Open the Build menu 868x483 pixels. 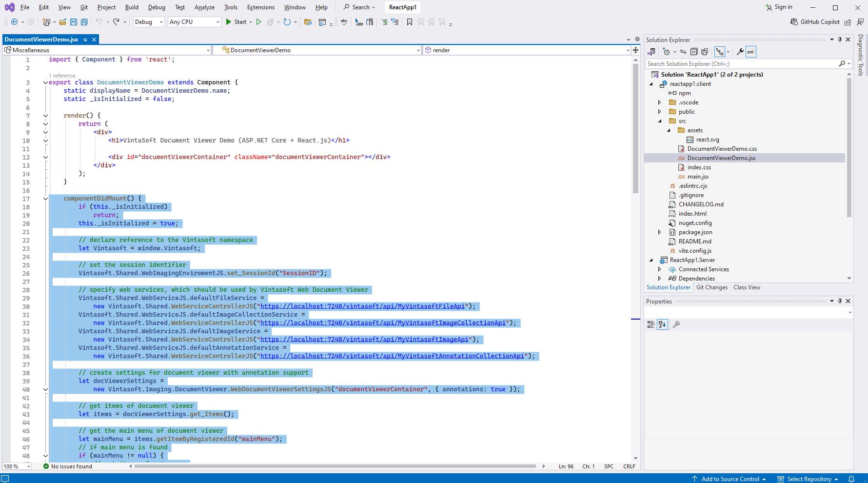click(132, 7)
